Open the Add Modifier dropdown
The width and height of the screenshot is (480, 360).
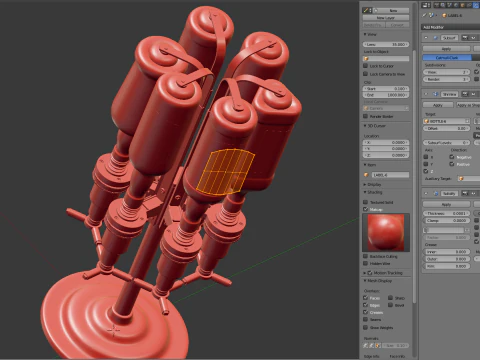(x=451, y=27)
